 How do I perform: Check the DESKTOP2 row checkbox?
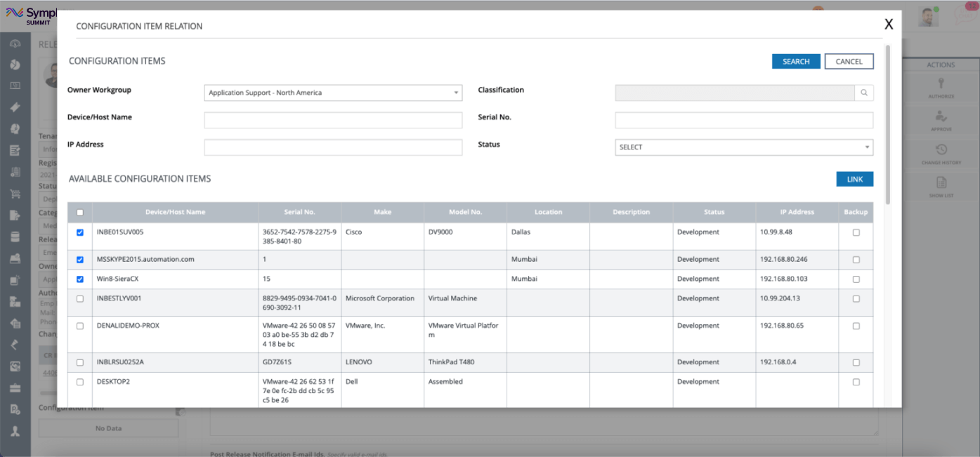(x=79, y=383)
